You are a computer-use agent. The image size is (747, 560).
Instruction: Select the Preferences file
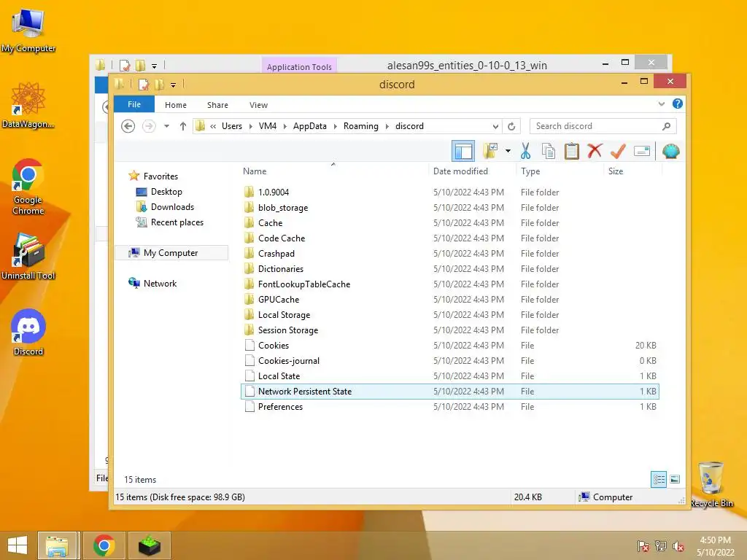(x=280, y=407)
